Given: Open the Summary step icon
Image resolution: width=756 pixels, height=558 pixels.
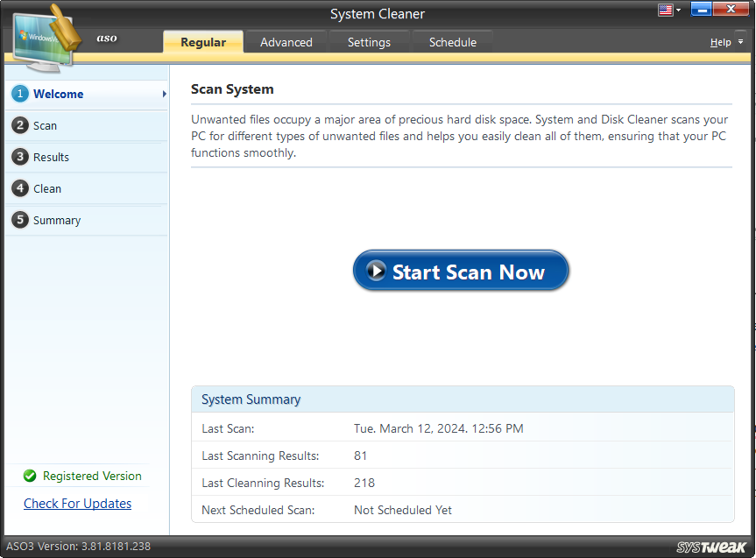Looking at the screenshot, I should [x=19, y=220].
